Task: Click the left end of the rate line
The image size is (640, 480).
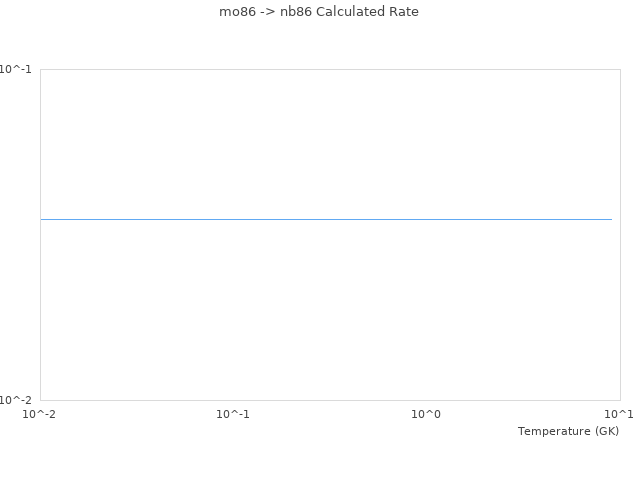Action: (x=42, y=219)
